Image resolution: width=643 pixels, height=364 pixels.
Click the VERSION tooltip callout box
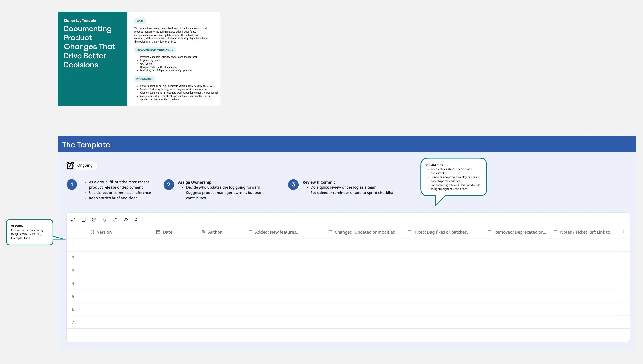(x=30, y=232)
